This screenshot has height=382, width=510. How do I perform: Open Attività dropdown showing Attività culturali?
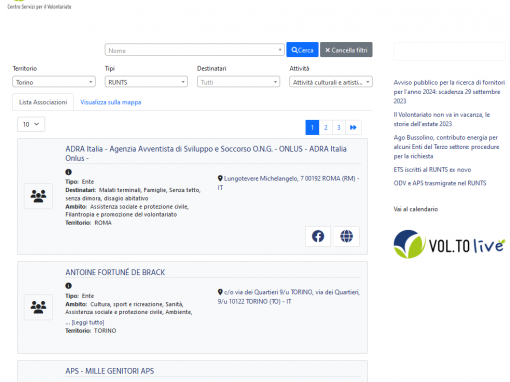331,82
